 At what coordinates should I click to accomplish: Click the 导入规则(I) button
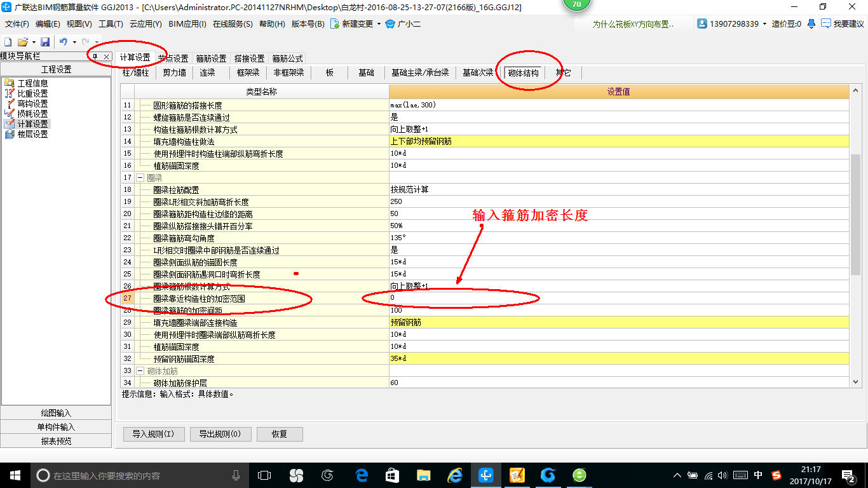pyautogui.click(x=154, y=435)
